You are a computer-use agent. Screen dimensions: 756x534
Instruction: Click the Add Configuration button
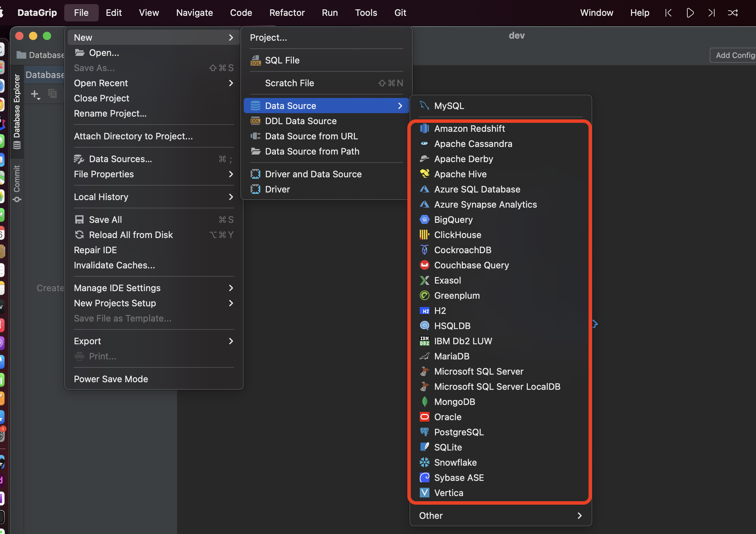pyautogui.click(x=734, y=55)
